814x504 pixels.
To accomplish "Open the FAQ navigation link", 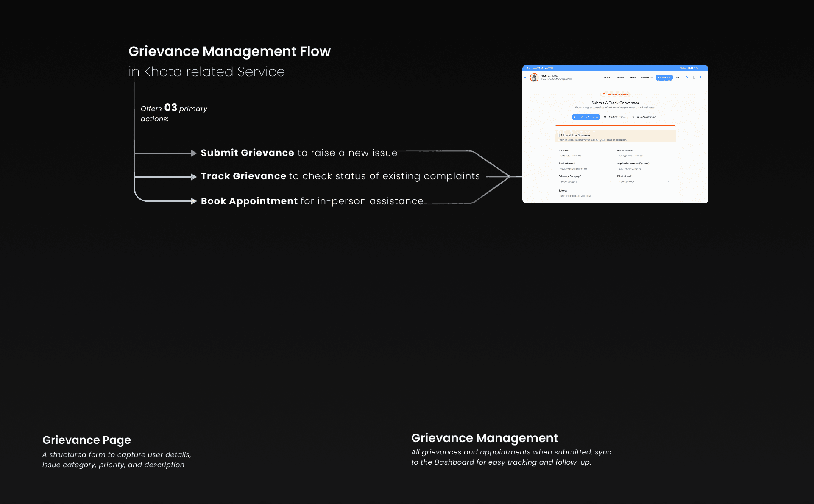I will pyautogui.click(x=678, y=78).
